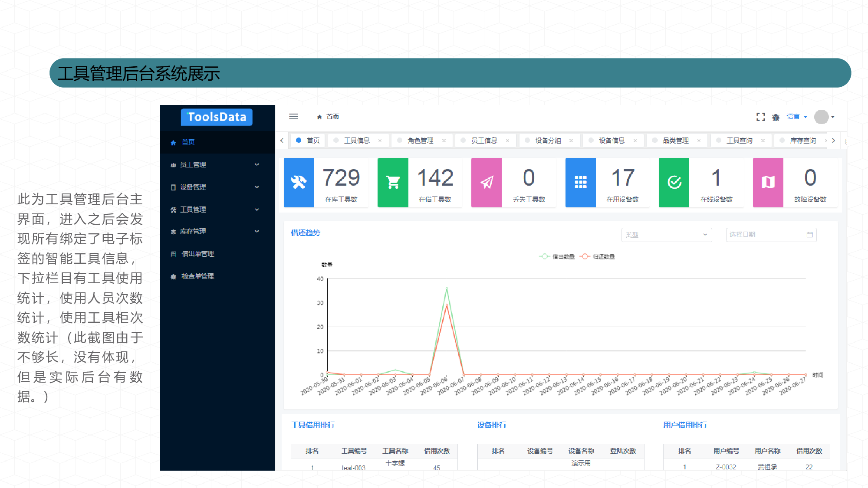
Task: Close the 员工信息 tab
Action: 507,141
